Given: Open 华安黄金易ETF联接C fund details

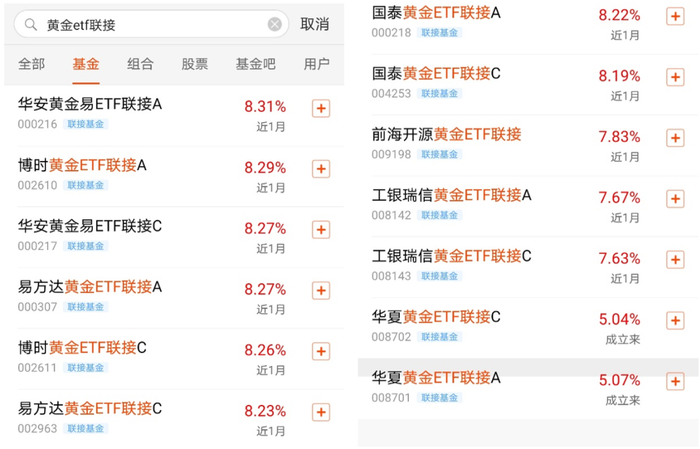Looking at the screenshot, I should click(90, 227).
